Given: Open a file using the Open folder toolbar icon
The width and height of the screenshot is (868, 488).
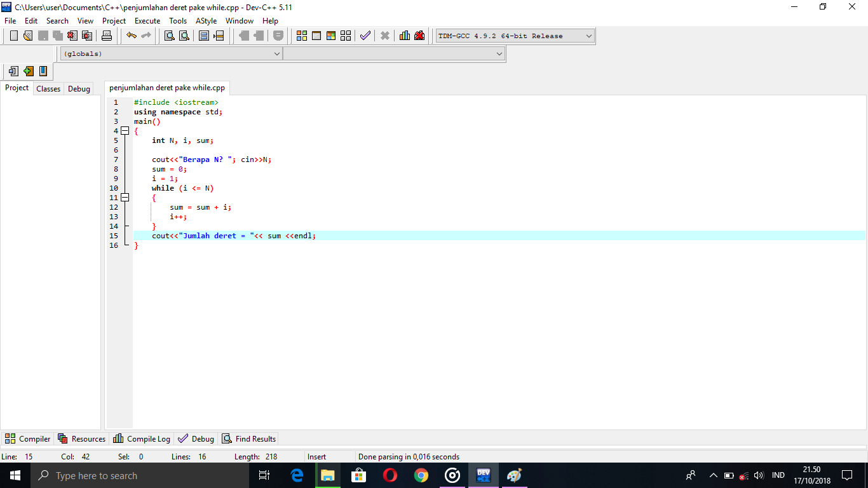Looking at the screenshot, I should [x=27, y=36].
